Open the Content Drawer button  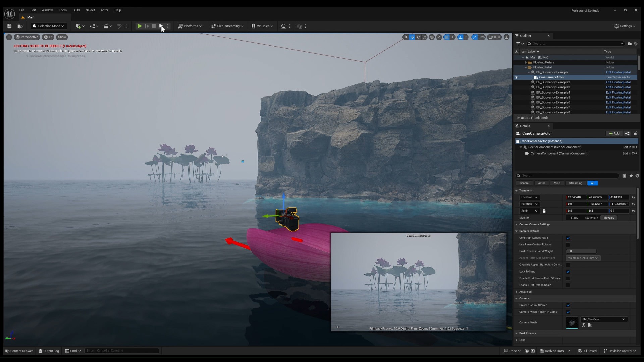click(x=19, y=351)
